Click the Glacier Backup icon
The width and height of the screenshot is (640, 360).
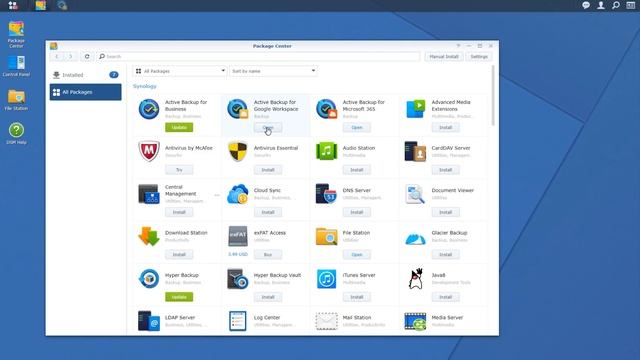[x=415, y=238]
